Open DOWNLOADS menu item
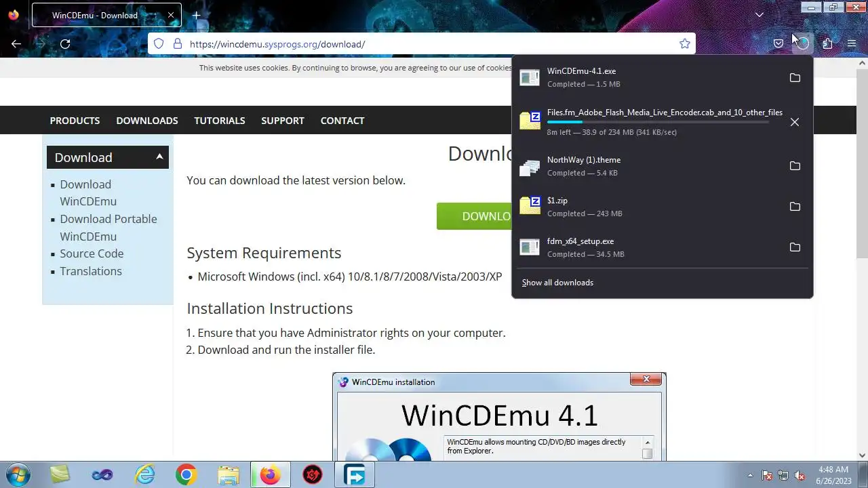 (x=147, y=121)
